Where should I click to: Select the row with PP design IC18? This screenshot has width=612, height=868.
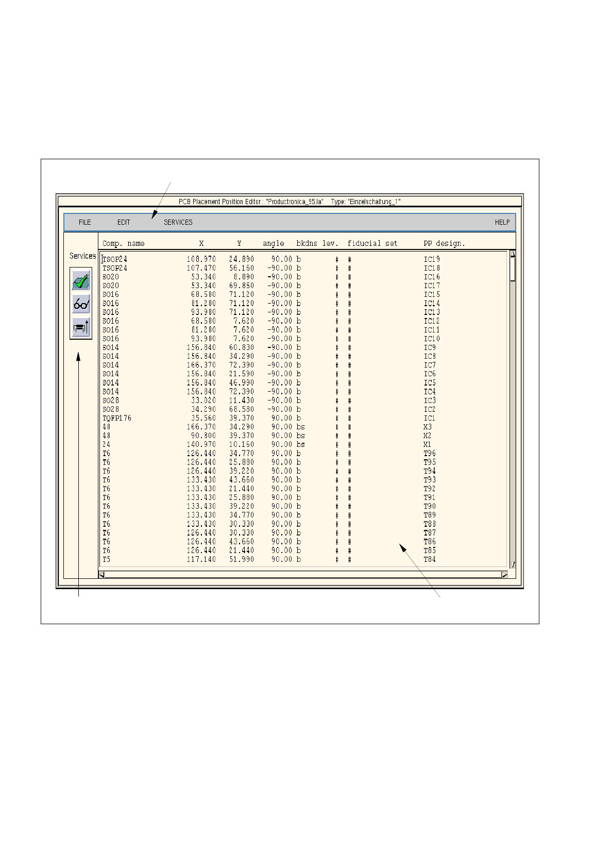point(304,268)
